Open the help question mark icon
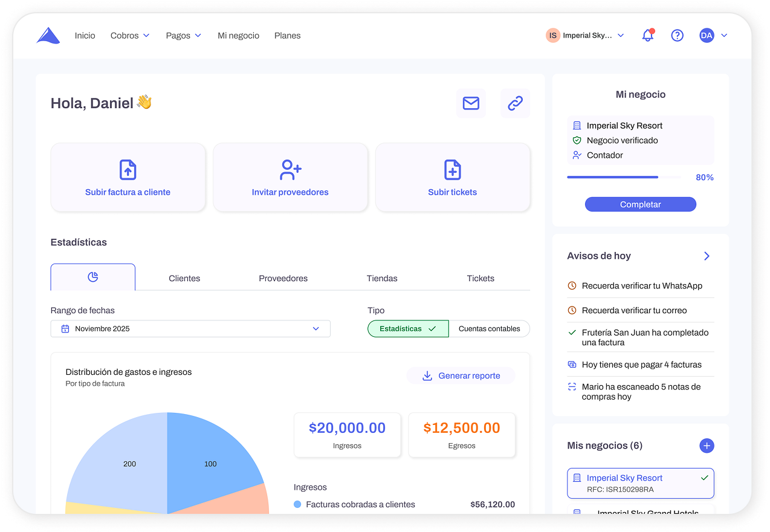Screen dimensions: 770x532 677,36
